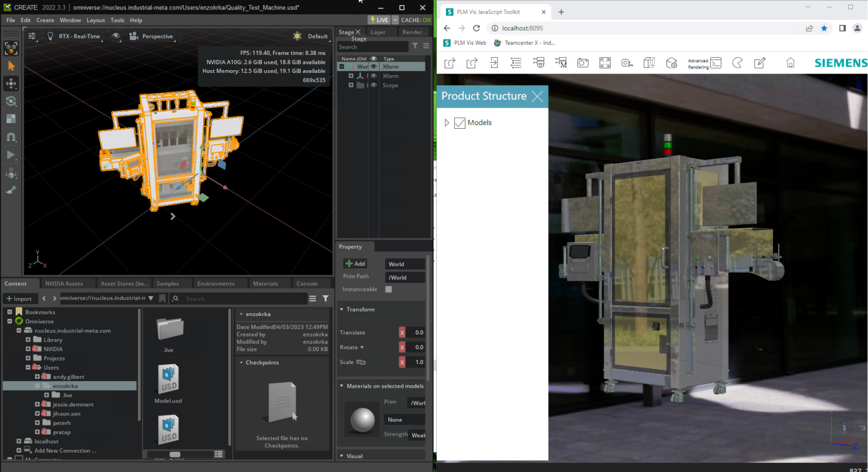This screenshot has width=868, height=472.
Task: Click the Import button in Content browser
Action: [20, 298]
